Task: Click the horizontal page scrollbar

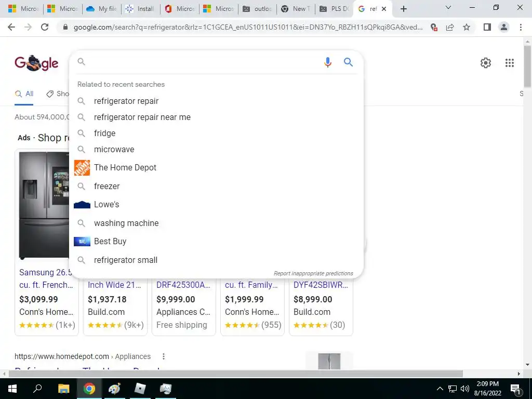Action: coord(236,374)
